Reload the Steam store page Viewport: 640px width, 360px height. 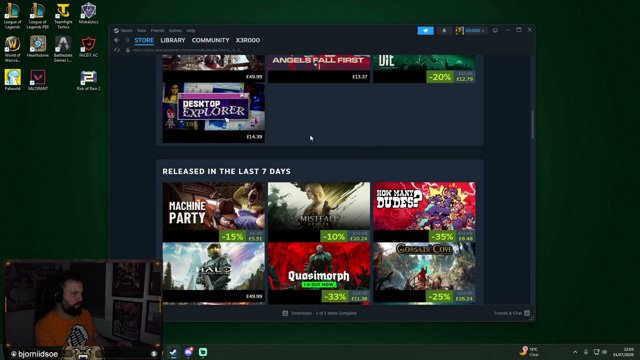[x=117, y=50]
